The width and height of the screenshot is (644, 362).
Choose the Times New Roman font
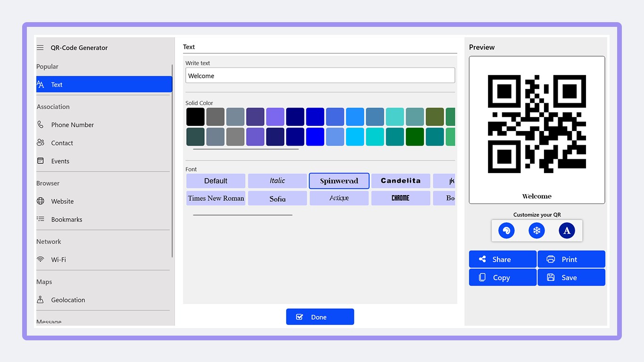coord(216,198)
